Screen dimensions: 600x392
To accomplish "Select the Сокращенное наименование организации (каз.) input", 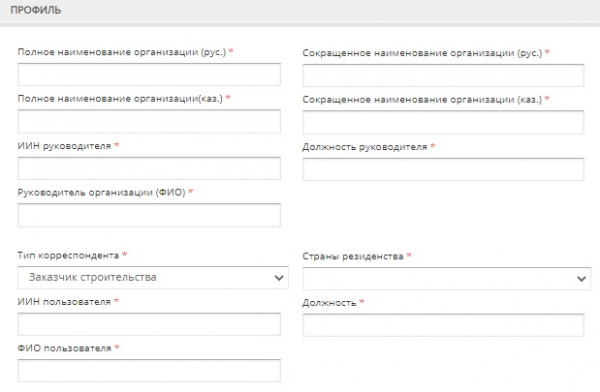I will click(x=443, y=122).
